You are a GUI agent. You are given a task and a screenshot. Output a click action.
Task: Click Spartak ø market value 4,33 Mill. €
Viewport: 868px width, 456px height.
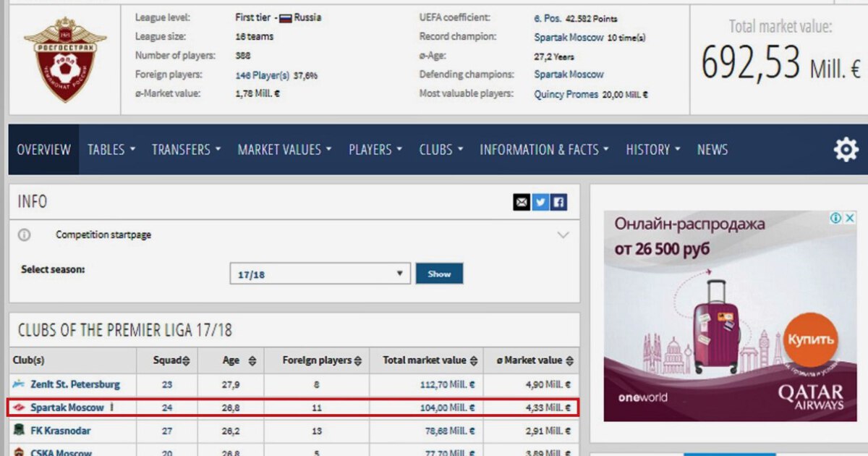[548, 408]
